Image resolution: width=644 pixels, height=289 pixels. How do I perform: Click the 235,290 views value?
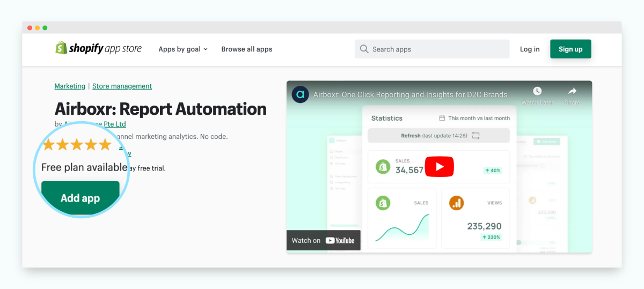coord(485,226)
